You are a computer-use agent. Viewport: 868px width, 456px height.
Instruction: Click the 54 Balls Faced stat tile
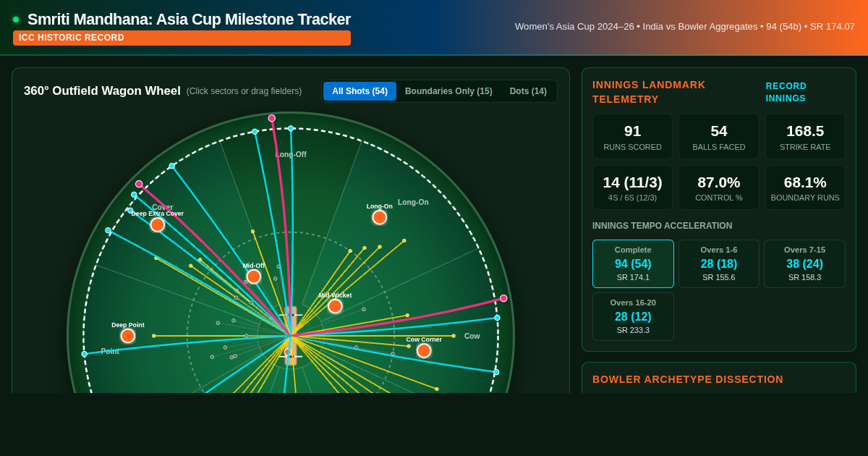[719, 136]
